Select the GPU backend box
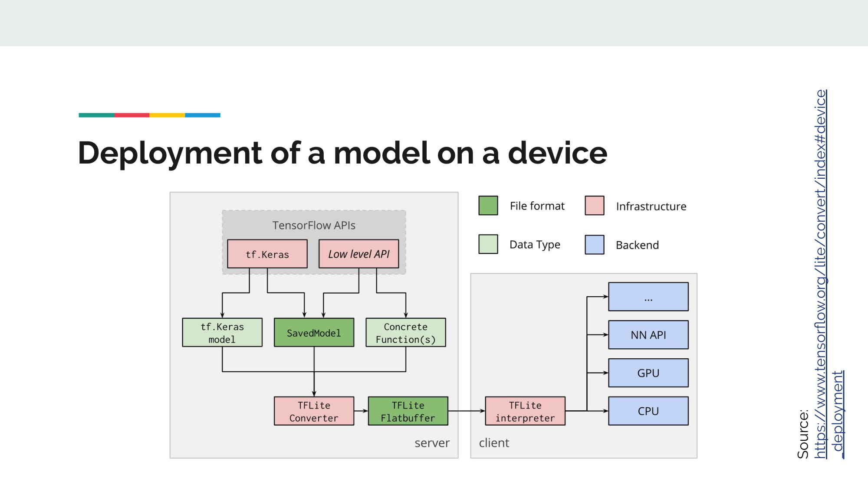Viewport: 868px width, 488px height. (648, 373)
